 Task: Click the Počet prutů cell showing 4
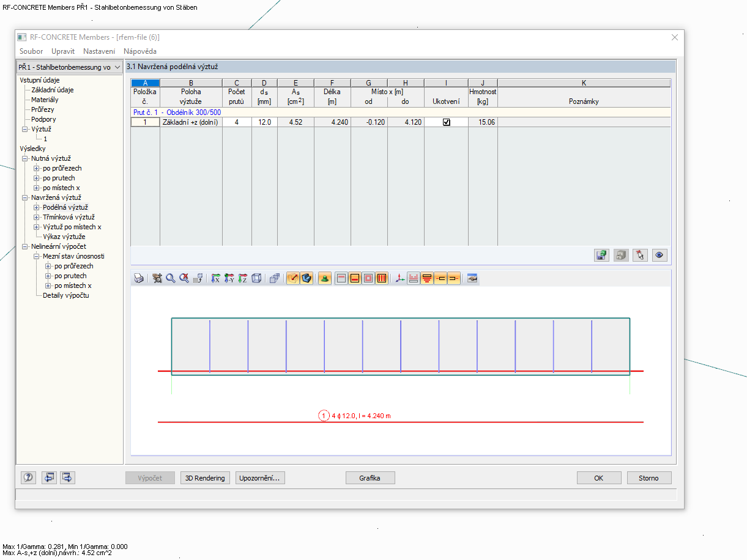(x=237, y=122)
